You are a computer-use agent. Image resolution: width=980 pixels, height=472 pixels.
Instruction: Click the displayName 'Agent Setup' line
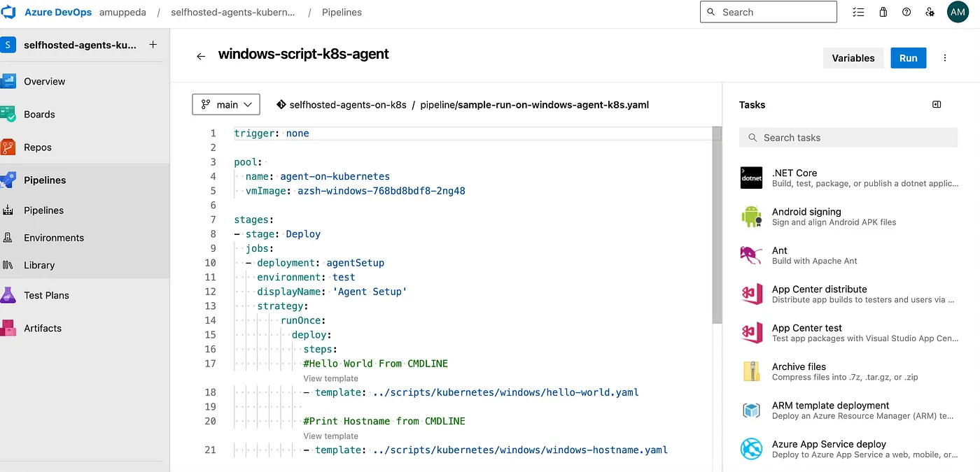(332, 292)
